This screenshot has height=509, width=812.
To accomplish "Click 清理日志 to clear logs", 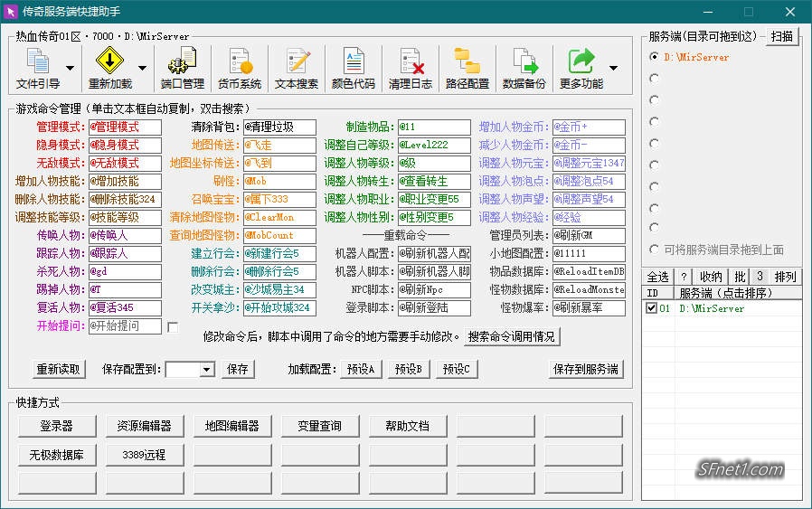I will [x=411, y=69].
